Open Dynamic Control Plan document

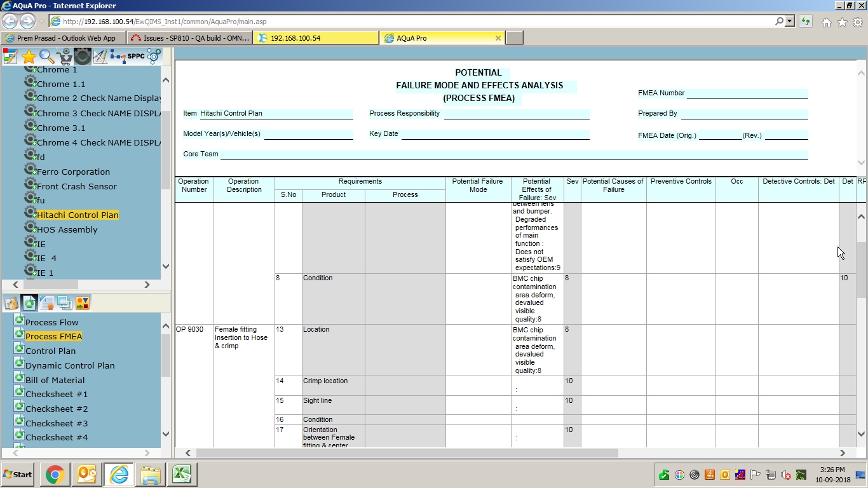coord(70,365)
